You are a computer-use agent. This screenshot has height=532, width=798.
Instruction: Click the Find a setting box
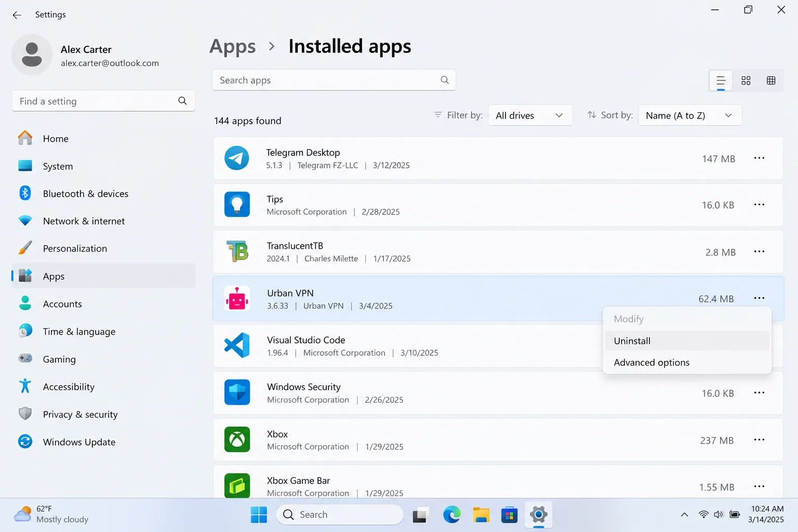point(103,101)
